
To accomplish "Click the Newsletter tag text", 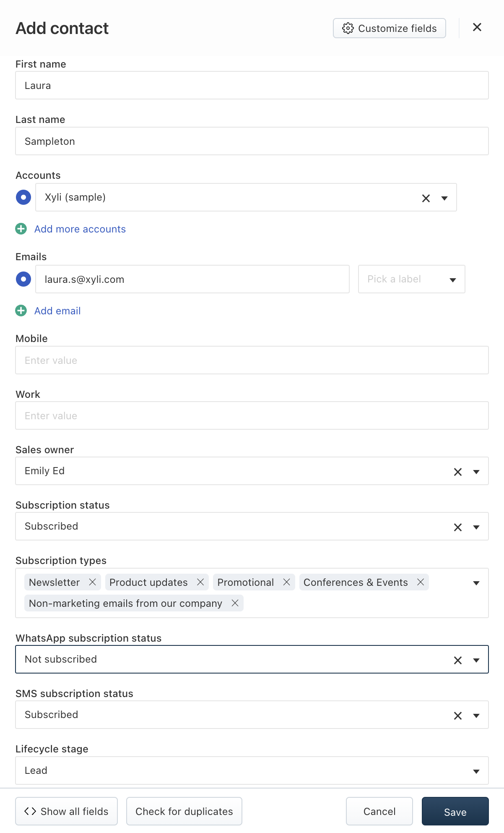I will click(54, 582).
